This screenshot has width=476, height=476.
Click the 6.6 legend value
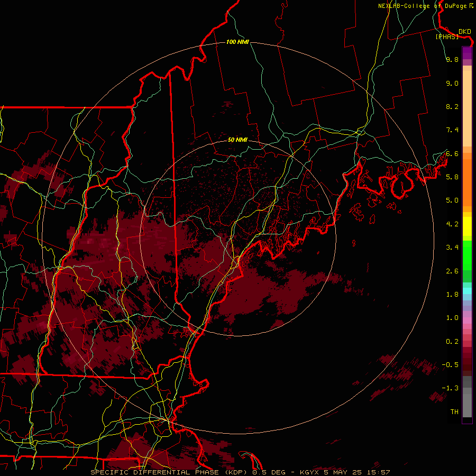pyautogui.click(x=452, y=153)
